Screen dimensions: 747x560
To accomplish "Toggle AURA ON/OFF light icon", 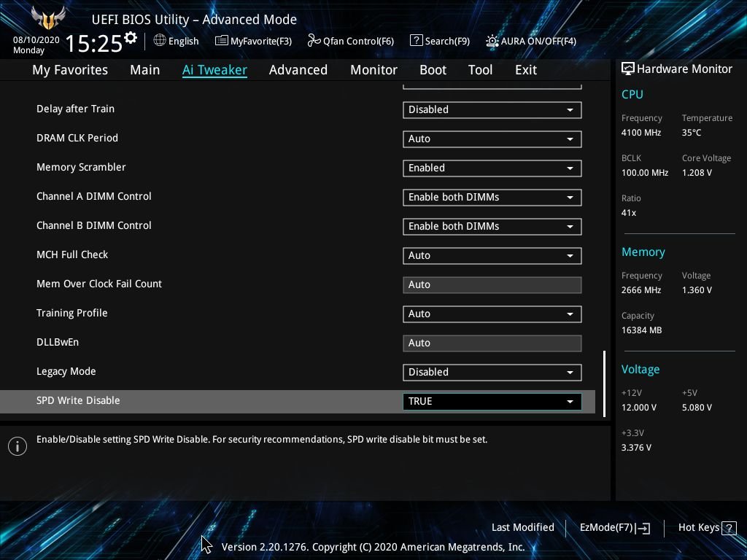I will click(x=492, y=41).
